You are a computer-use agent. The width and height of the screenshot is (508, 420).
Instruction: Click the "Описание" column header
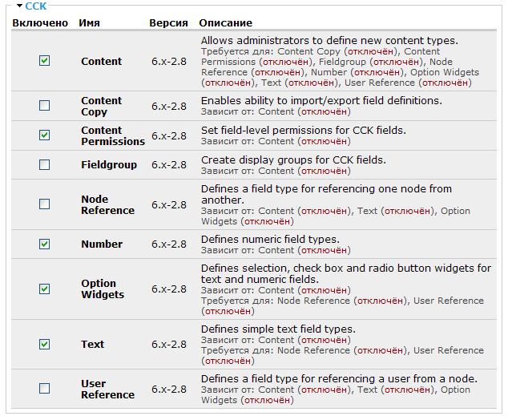225,23
